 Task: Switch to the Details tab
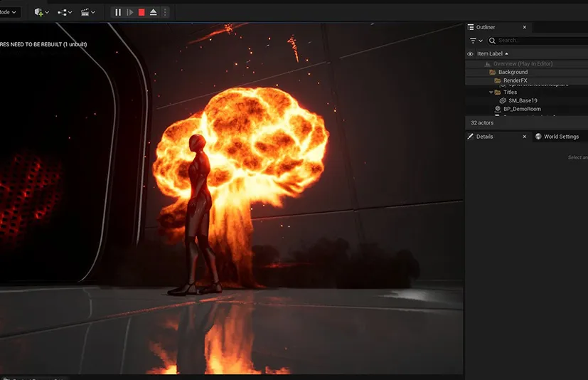click(484, 137)
